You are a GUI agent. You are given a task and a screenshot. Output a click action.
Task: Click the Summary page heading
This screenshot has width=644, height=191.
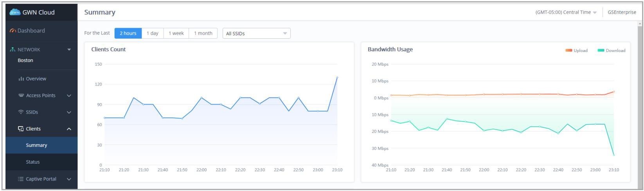pos(100,12)
